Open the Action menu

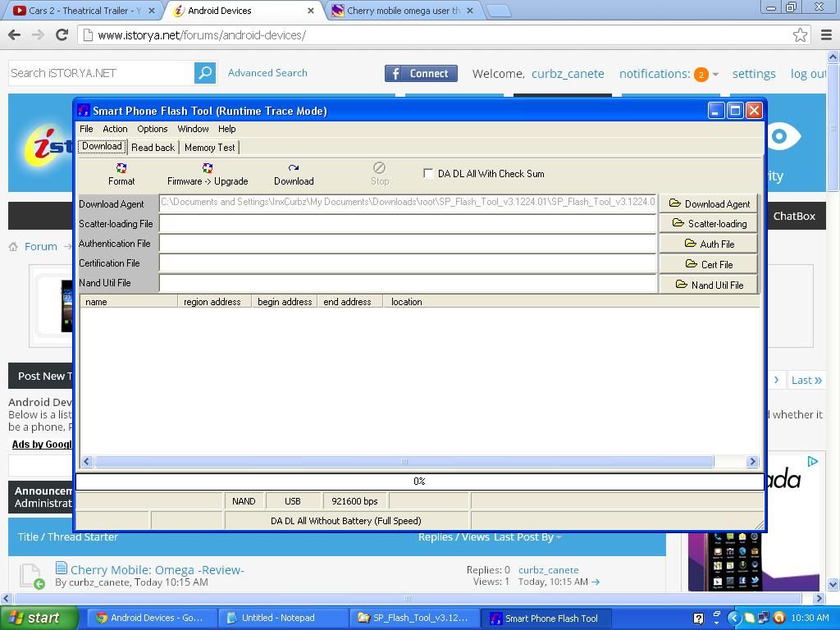pyautogui.click(x=115, y=129)
